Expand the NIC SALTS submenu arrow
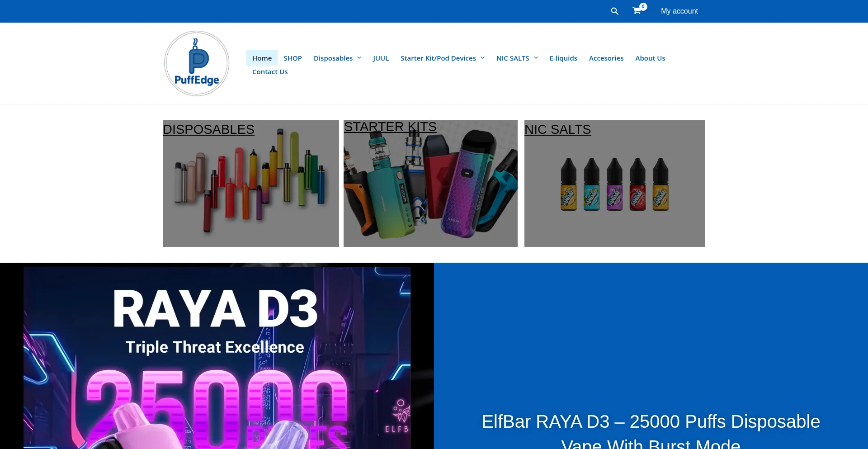 [x=536, y=58]
